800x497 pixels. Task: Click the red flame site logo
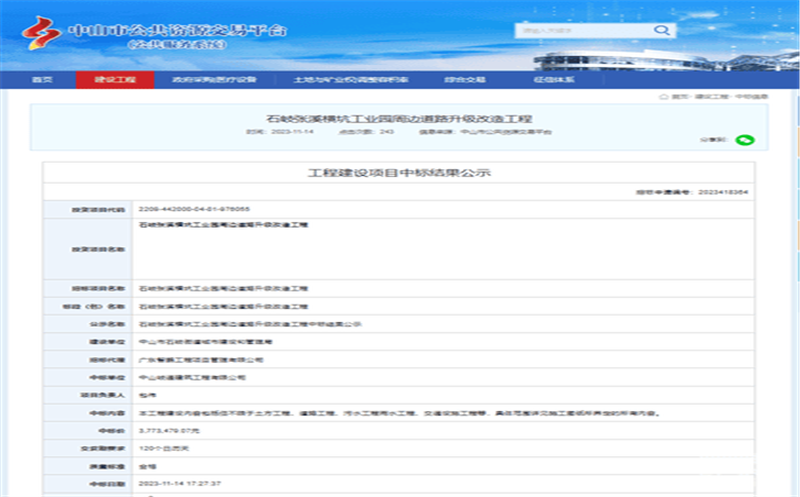pyautogui.click(x=40, y=33)
